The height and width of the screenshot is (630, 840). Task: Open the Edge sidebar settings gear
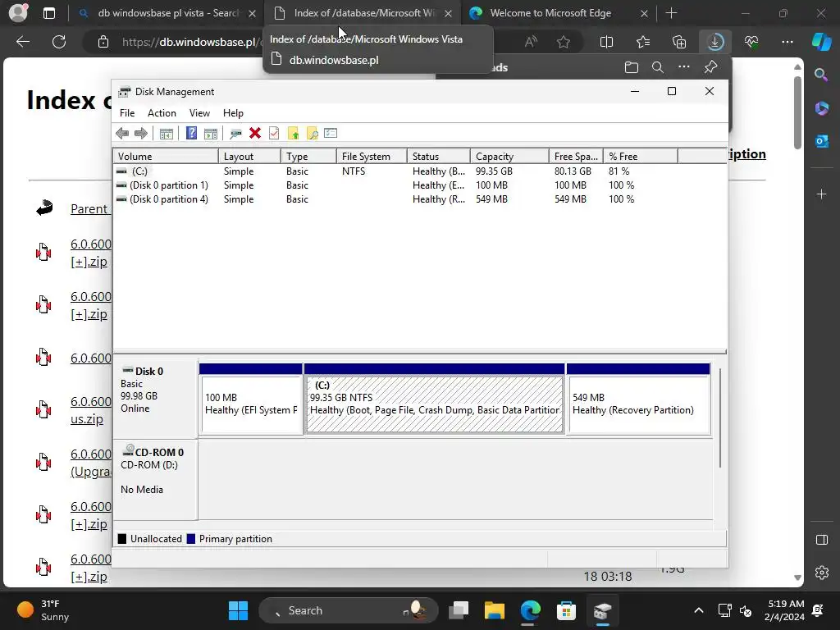(x=821, y=573)
